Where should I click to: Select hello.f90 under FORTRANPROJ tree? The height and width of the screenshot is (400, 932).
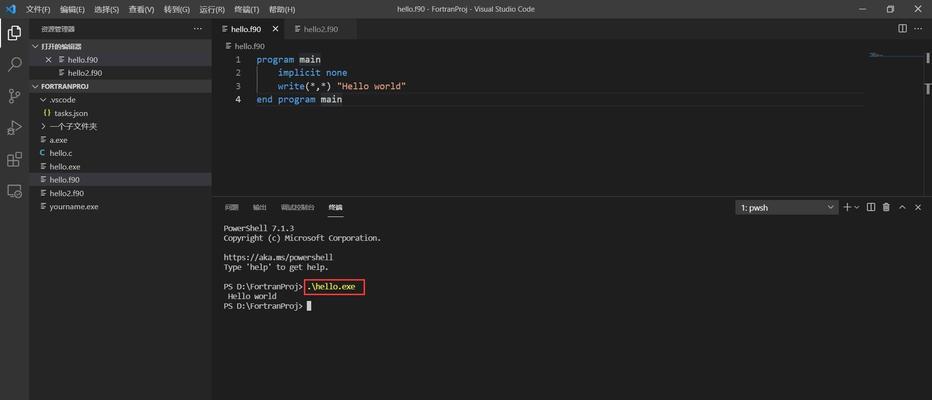[121, 179]
